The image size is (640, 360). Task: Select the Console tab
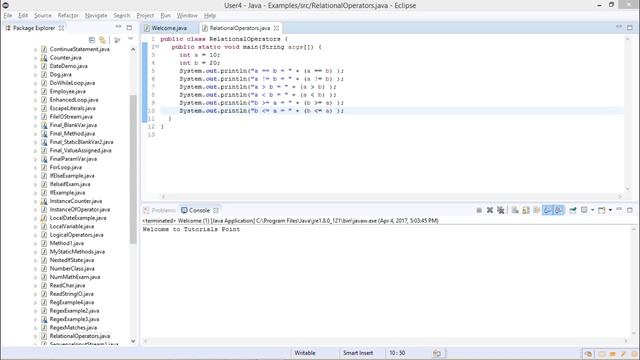click(200, 210)
